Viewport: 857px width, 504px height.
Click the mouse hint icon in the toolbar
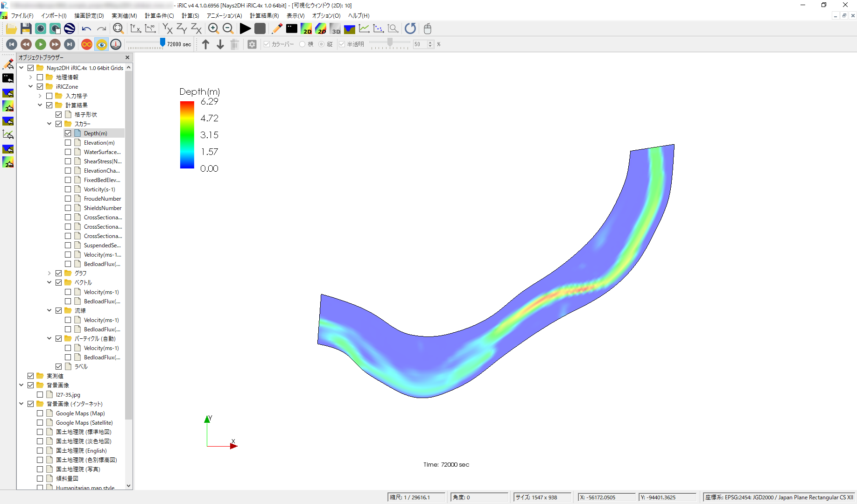(x=427, y=29)
